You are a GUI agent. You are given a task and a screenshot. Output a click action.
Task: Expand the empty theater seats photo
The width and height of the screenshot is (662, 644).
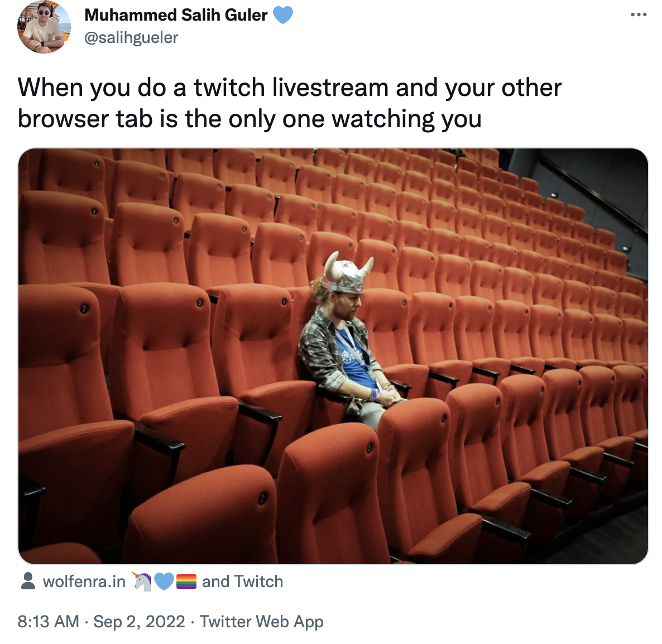pyautogui.click(x=333, y=355)
